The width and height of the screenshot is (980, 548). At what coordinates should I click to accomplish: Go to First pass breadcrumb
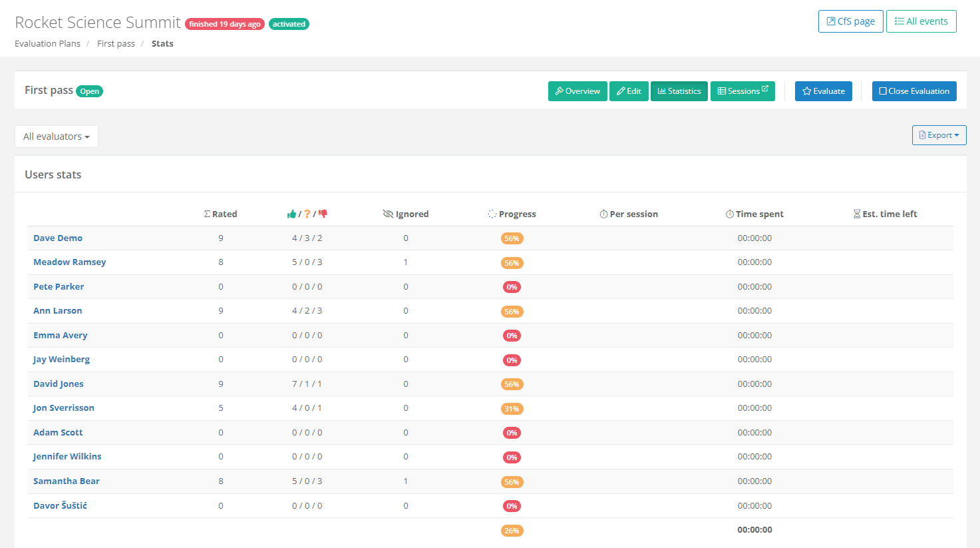tap(116, 43)
